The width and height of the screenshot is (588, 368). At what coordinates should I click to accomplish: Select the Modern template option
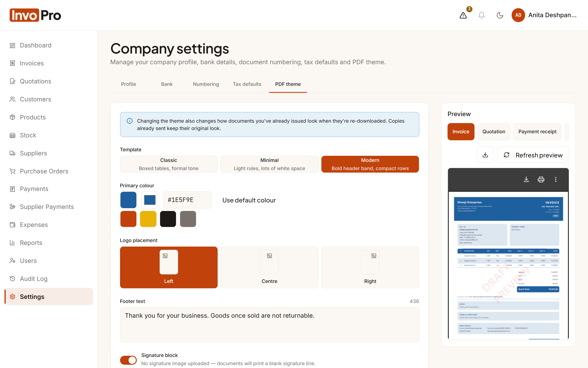pos(370,164)
